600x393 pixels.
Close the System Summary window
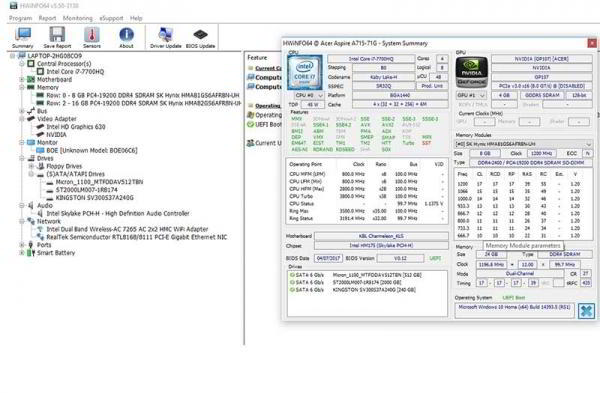pos(592,43)
